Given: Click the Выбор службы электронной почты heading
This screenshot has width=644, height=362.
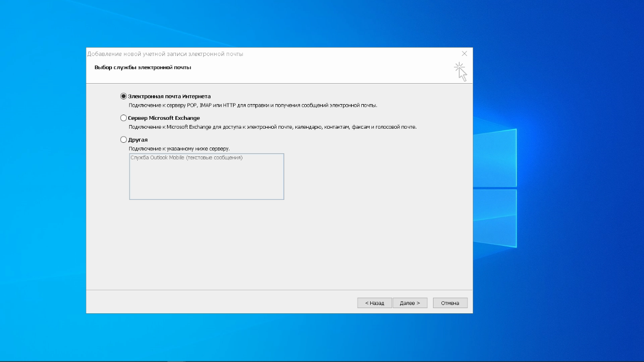Looking at the screenshot, I should [142, 67].
